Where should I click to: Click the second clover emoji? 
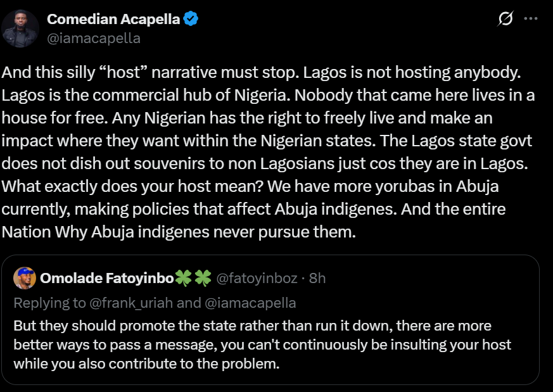(x=203, y=278)
